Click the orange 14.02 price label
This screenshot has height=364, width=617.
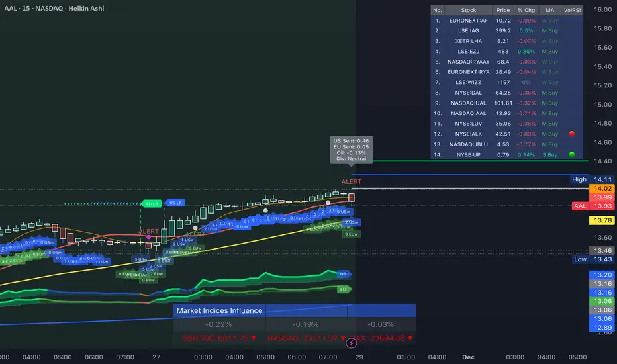tap(602, 189)
